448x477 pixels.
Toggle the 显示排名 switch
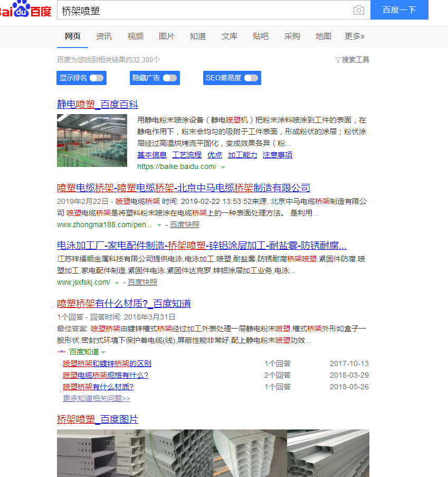[x=97, y=78]
